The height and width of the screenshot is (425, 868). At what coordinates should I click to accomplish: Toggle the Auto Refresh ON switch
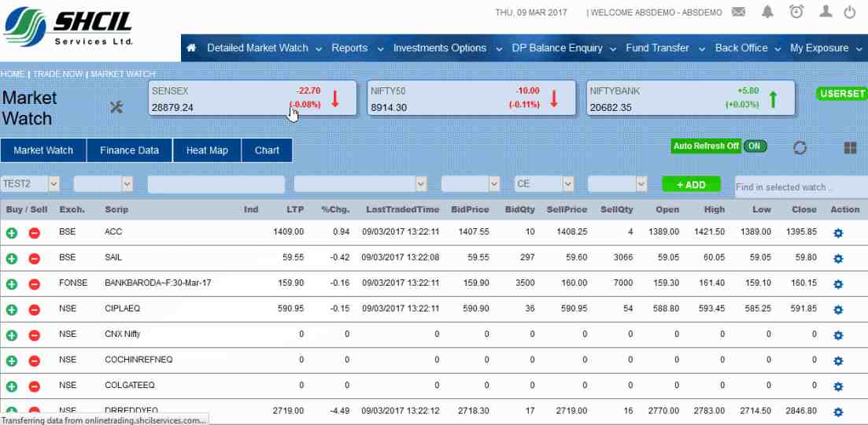(x=755, y=146)
